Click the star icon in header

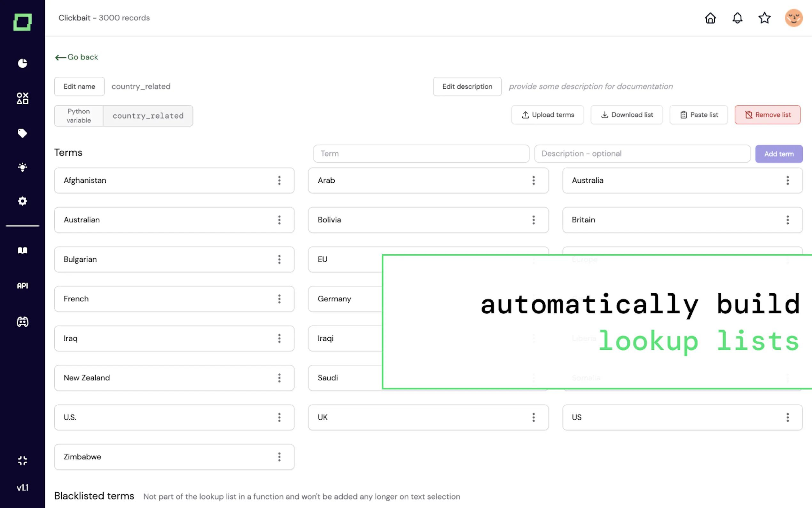point(764,18)
